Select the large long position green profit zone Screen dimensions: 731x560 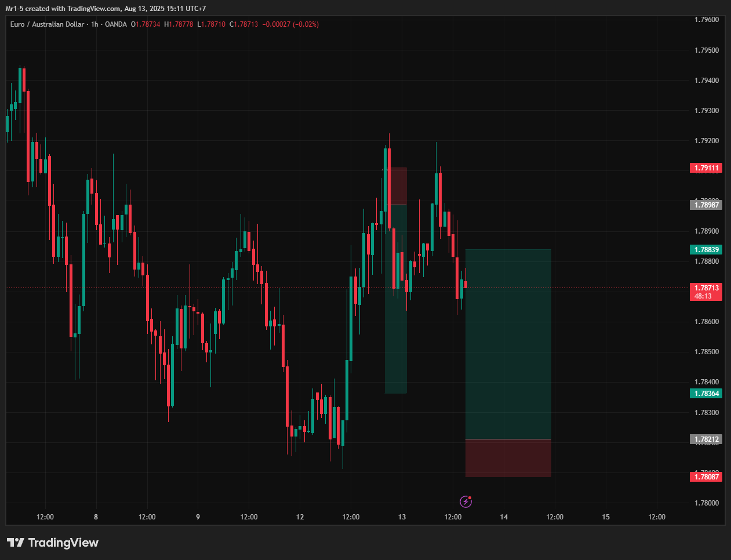click(508, 344)
